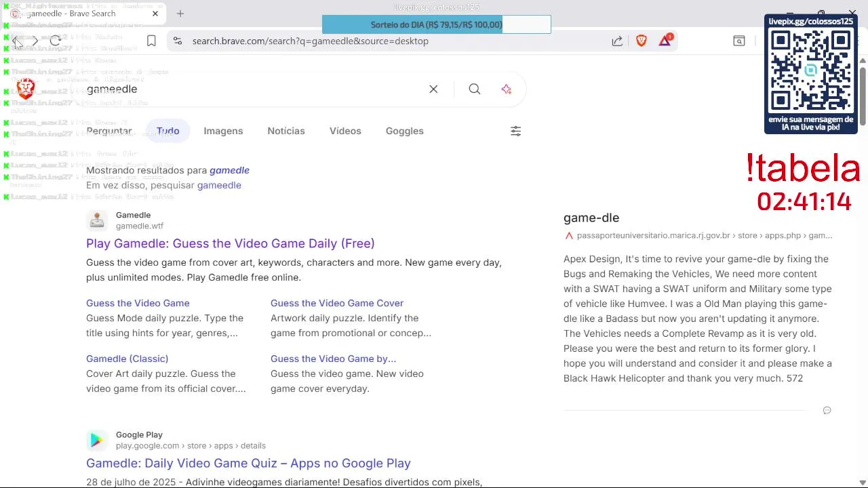Click the scrollbar up arrow
The height and width of the screenshot is (488, 868).
[863, 61]
